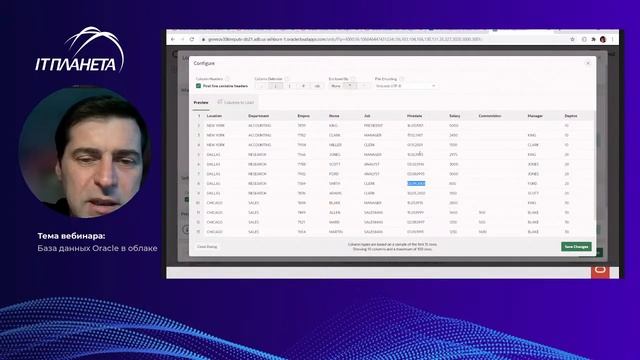The height and width of the screenshot is (360, 640).
Task: Click the Deptno column header
Action: [x=571, y=116]
